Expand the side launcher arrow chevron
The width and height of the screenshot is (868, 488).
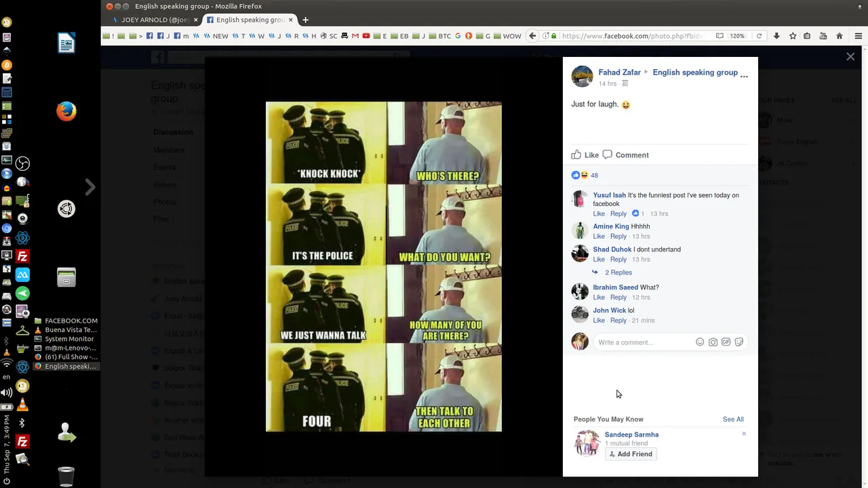point(90,187)
